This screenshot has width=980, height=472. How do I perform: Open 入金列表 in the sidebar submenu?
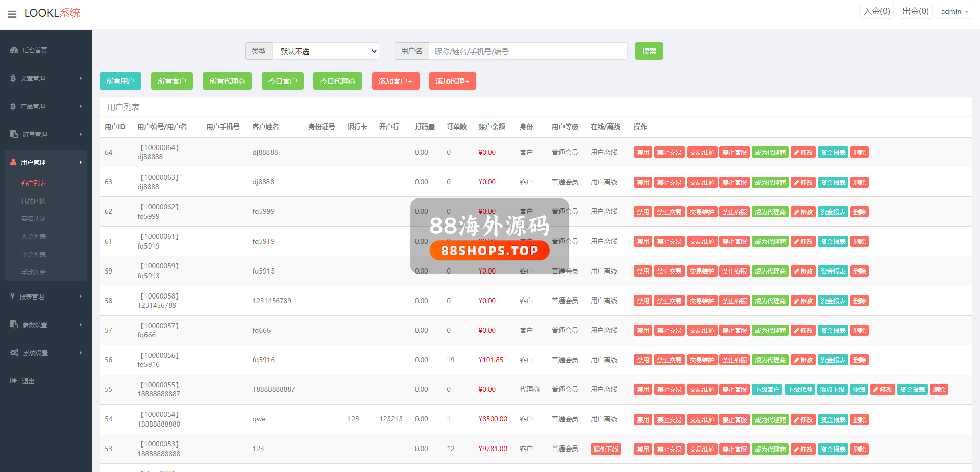pyautogui.click(x=34, y=237)
